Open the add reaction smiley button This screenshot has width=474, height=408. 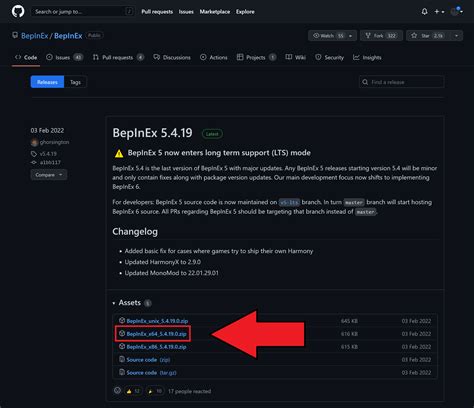[117, 391]
